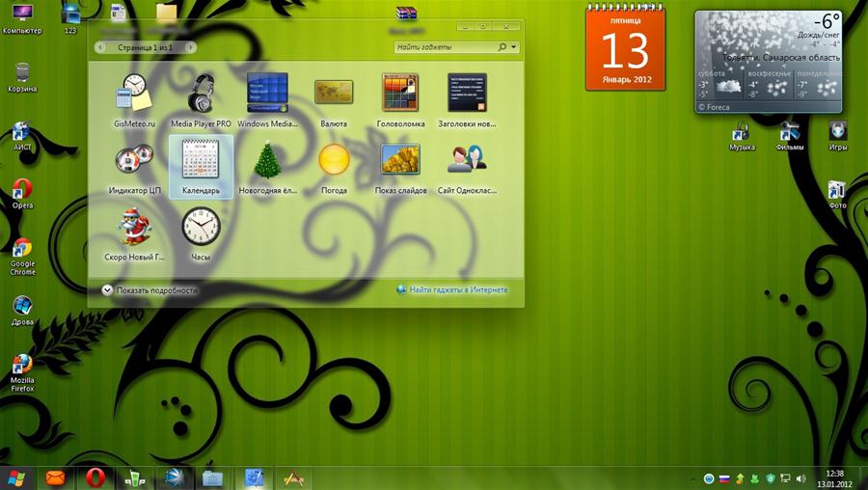Open the gadget search options dropdown arrow
This screenshot has height=490, width=868.
point(514,46)
